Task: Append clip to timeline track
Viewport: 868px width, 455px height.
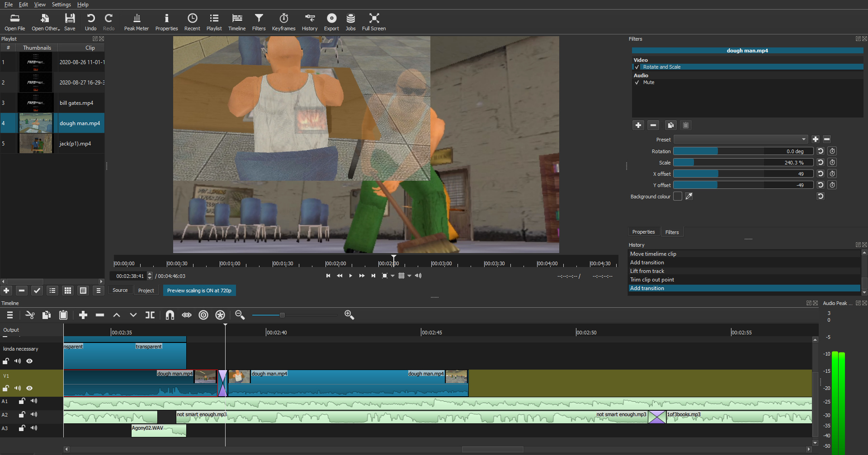Action: (x=83, y=315)
